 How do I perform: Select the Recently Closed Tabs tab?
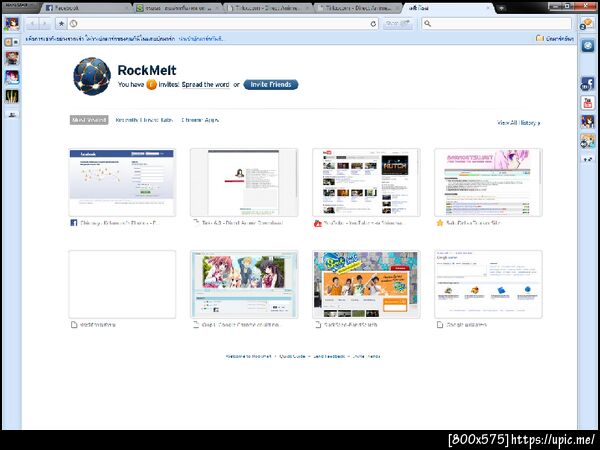[x=144, y=120]
